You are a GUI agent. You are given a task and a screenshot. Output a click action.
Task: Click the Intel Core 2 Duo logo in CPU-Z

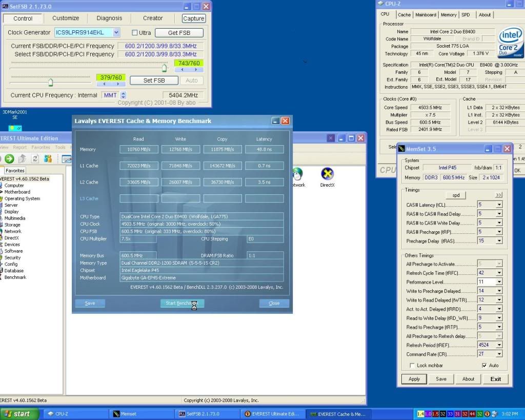point(510,43)
